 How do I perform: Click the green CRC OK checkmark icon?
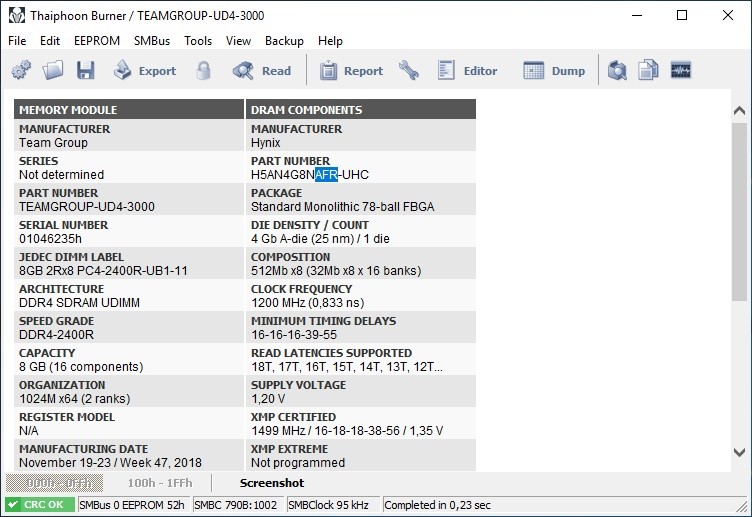point(13,505)
